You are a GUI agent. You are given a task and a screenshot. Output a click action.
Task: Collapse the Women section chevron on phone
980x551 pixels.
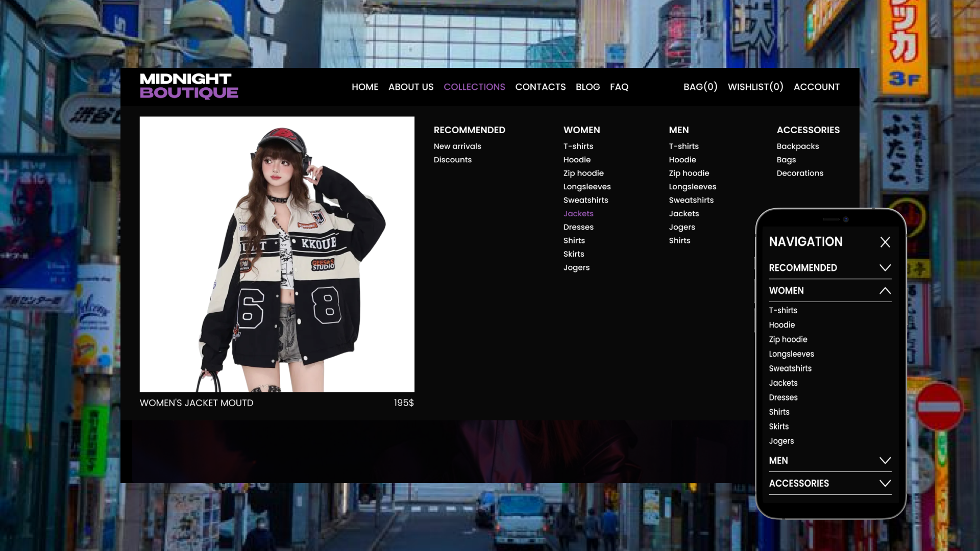[x=885, y=291]
